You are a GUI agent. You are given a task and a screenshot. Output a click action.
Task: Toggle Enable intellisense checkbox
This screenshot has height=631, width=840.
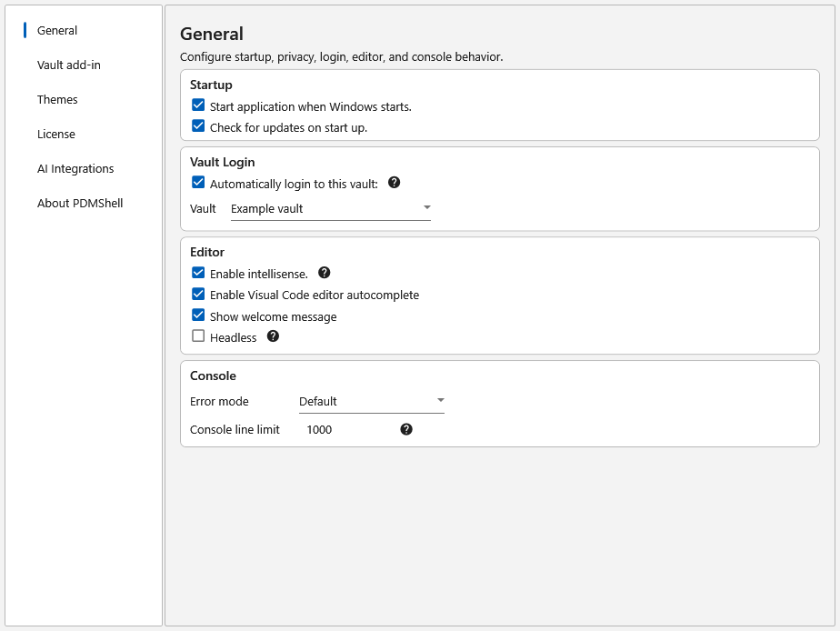coord(198,273)
